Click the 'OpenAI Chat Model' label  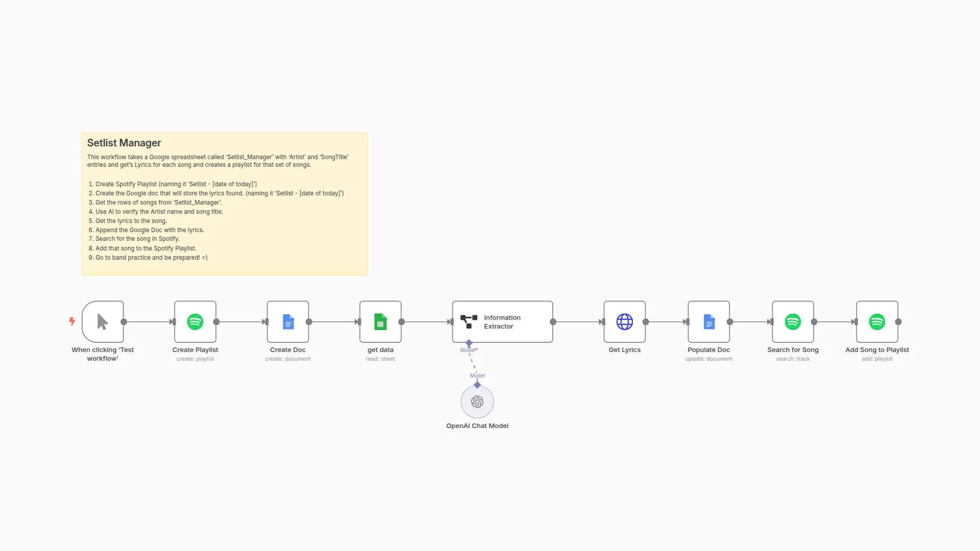tap(477, 426)
